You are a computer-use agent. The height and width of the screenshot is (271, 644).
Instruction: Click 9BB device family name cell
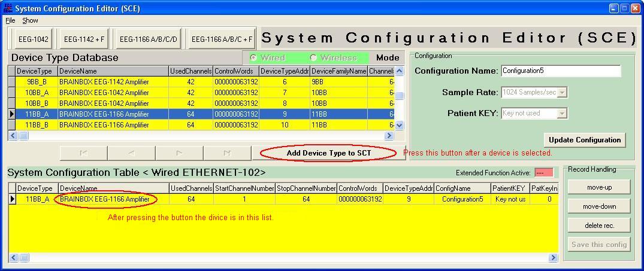339,82
